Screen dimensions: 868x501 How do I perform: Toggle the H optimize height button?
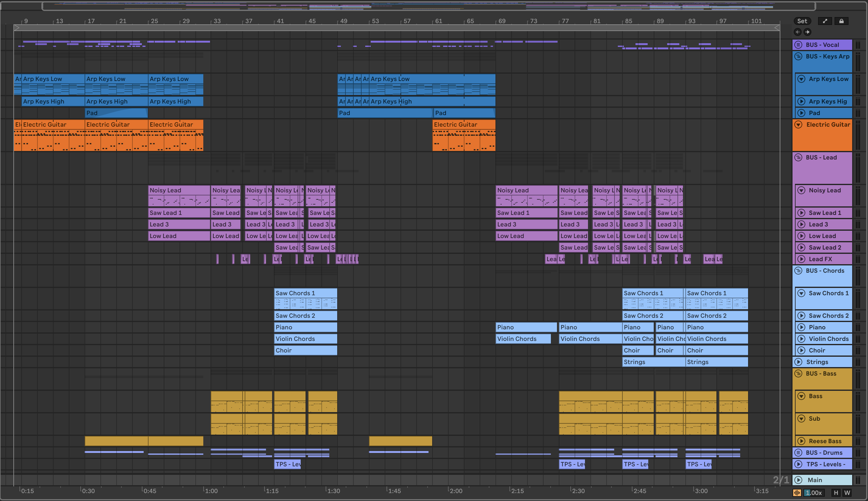point(836,493)
